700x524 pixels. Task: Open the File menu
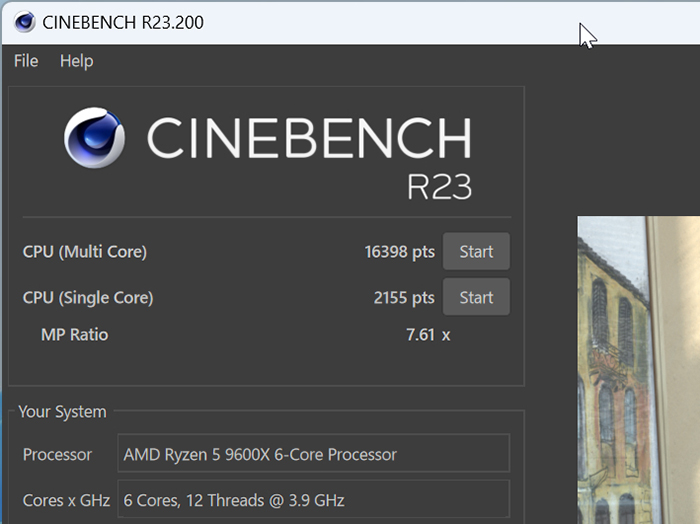click(26, 61)
